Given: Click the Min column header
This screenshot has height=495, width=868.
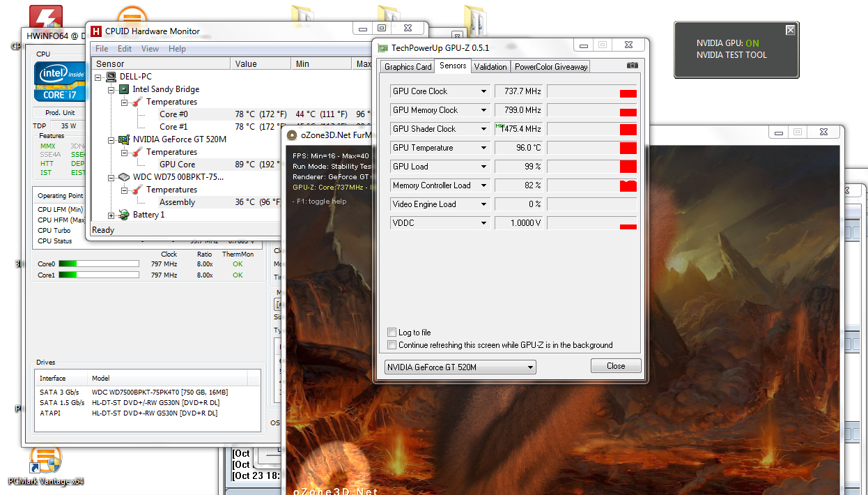Looking at the screenshot, I should coord(322,63).
